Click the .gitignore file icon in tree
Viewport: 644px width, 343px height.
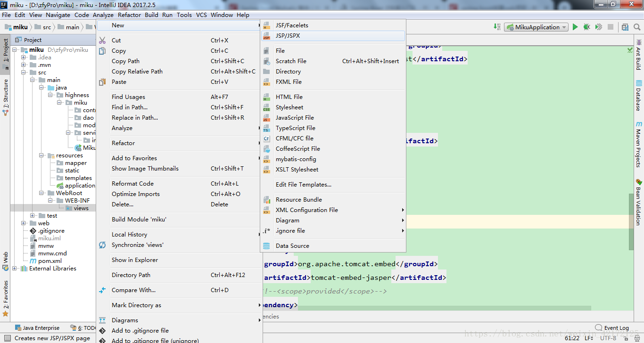33,231
